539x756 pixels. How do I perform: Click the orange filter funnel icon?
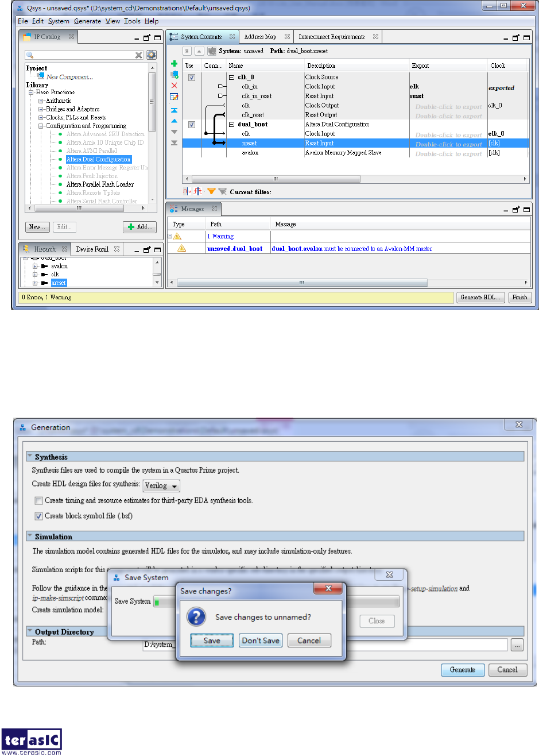point(211,191)
